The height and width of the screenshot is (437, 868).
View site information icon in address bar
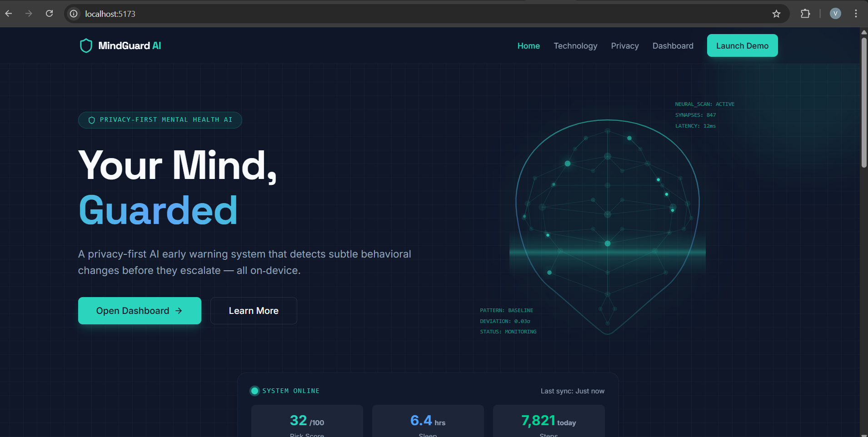74,14
